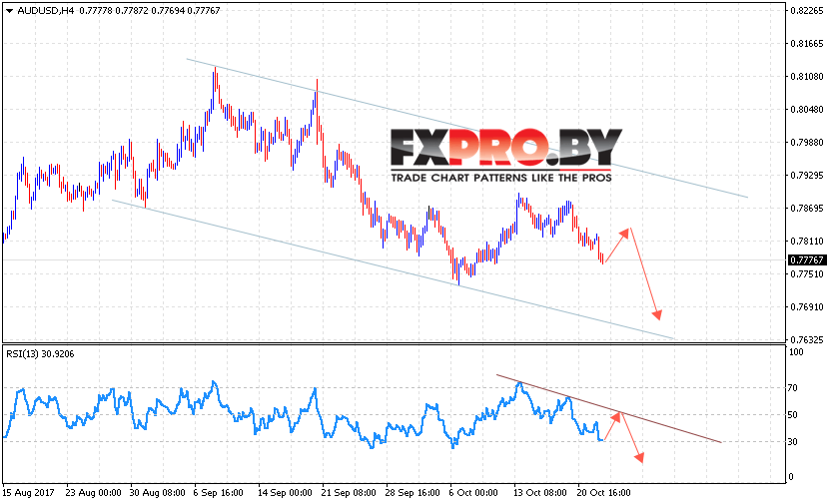Select the brown RSI resistance trendline
This screenshot has width=828, height=504.
(x=608, y=409)
